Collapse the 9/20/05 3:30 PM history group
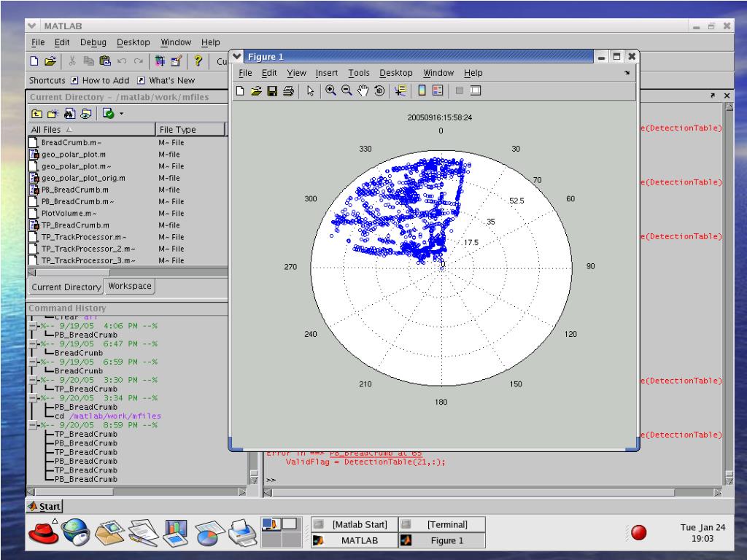The width and height of the screenshot is (747, 560). point(32,380)
